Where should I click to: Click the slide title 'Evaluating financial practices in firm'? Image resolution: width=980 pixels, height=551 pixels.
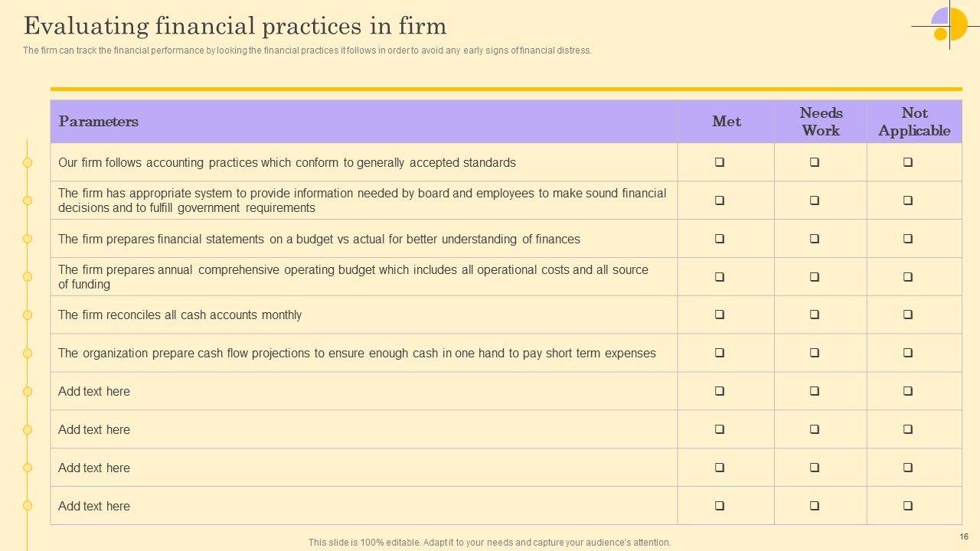pos(235,26)
